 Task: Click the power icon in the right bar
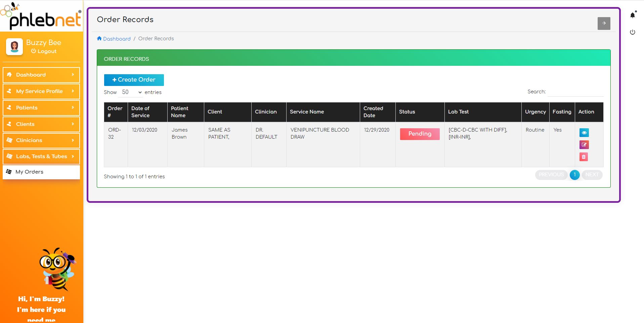tap(633, 32)
